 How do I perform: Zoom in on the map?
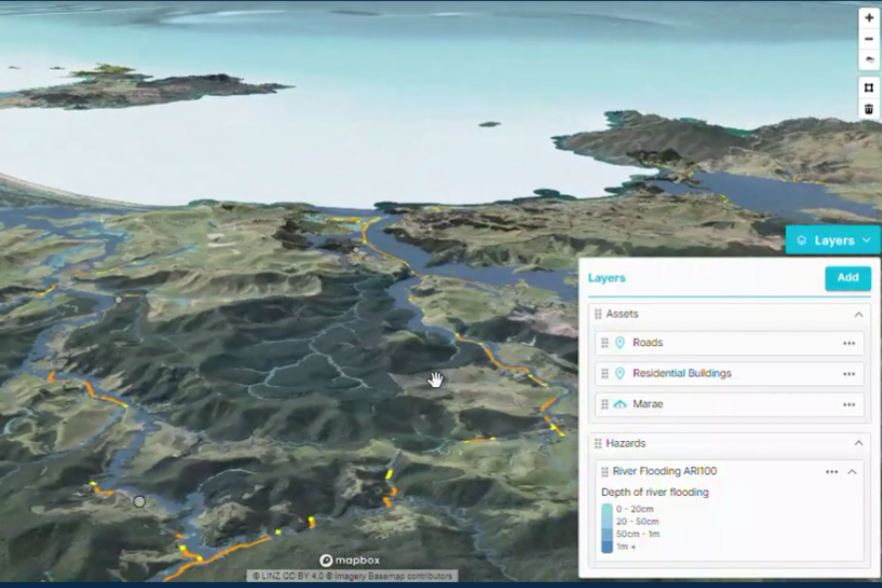point(868,18)
